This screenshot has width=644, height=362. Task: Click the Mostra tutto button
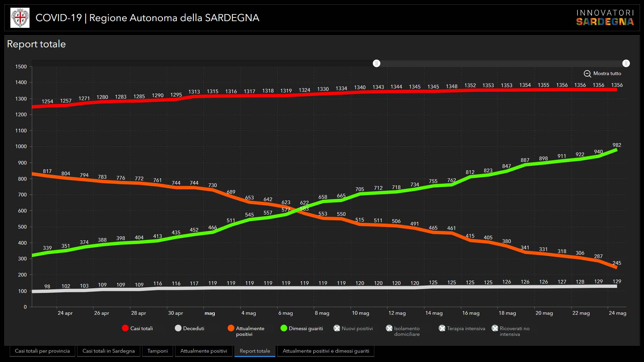tap(607, 73)
